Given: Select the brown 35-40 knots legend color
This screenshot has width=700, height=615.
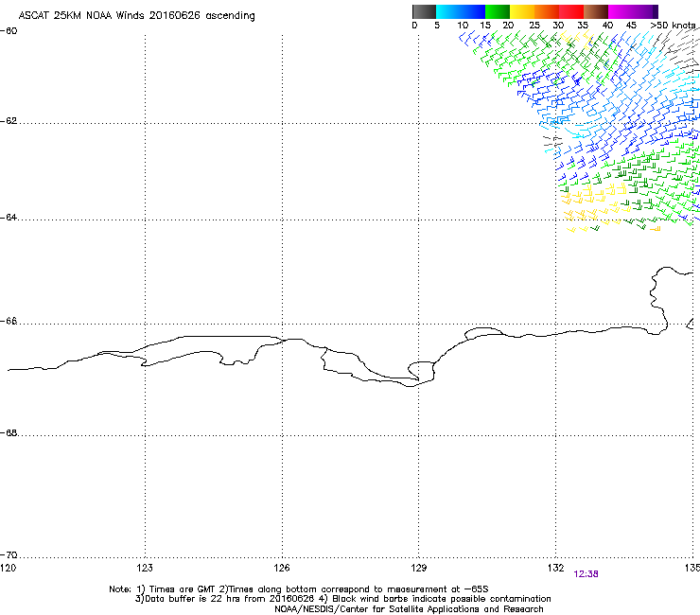Looking at the screenshot, I should tap(596, 11).
